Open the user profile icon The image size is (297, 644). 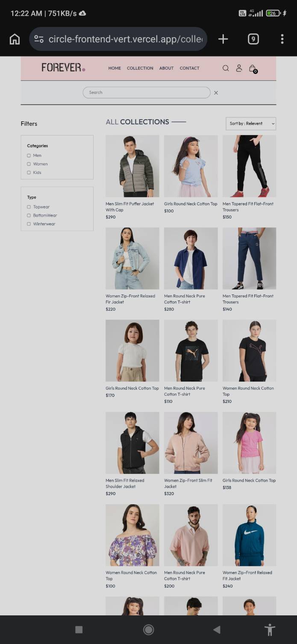click(x=239, y=68)
